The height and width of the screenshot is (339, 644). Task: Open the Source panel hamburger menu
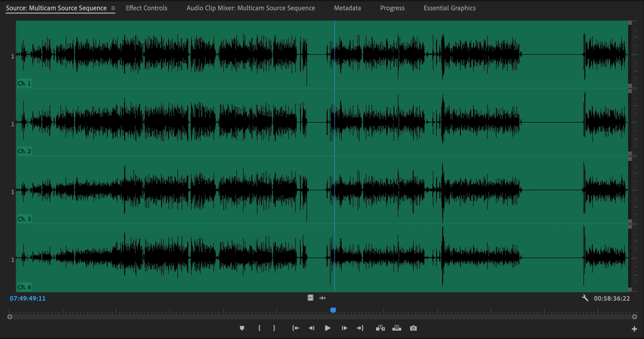click(x=113, y=8)
